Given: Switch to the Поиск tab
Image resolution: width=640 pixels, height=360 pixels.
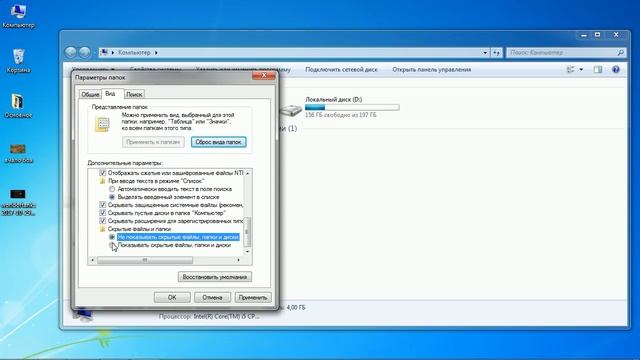Looking at the screenshot, I should (x=134, y=94).
